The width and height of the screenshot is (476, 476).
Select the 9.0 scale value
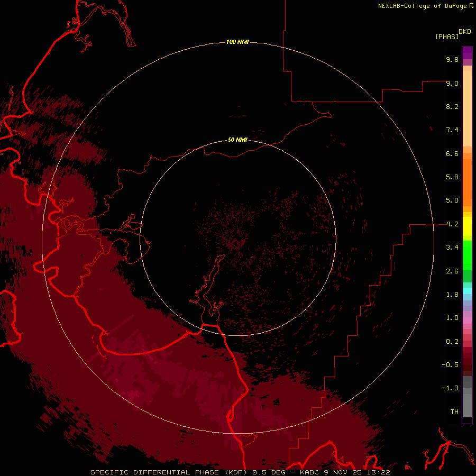click(452, 83)
